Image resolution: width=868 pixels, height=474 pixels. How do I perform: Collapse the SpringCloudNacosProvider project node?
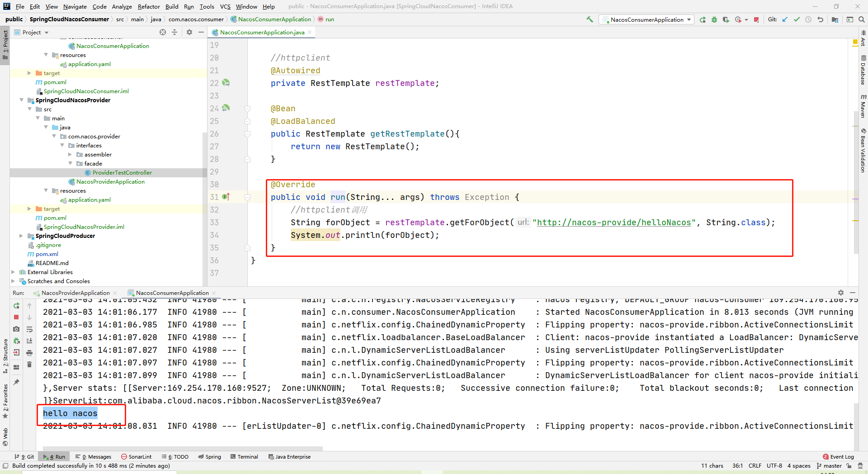[x=22, y=100]
